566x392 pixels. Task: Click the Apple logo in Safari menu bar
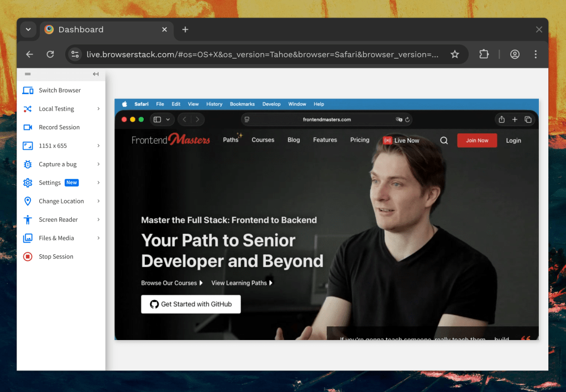[x=124, y=104]
